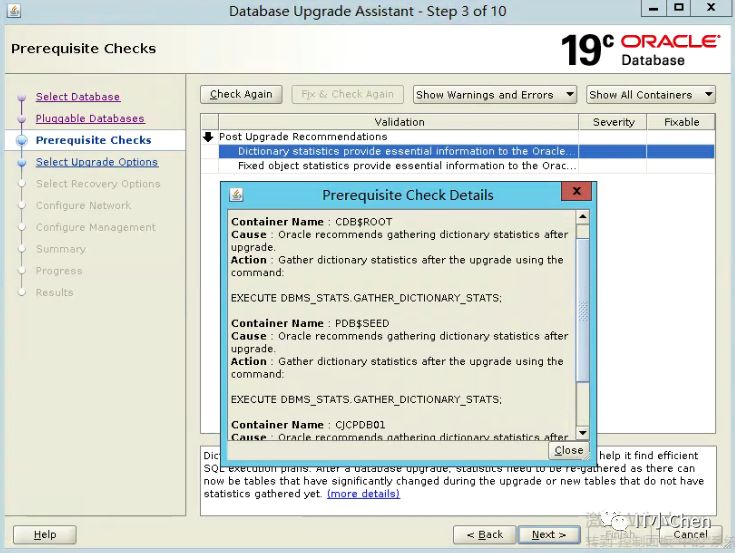Screen dimensions: 735x553
Task: Click CDB$ROOT container name text
Action: coord(363,222)
